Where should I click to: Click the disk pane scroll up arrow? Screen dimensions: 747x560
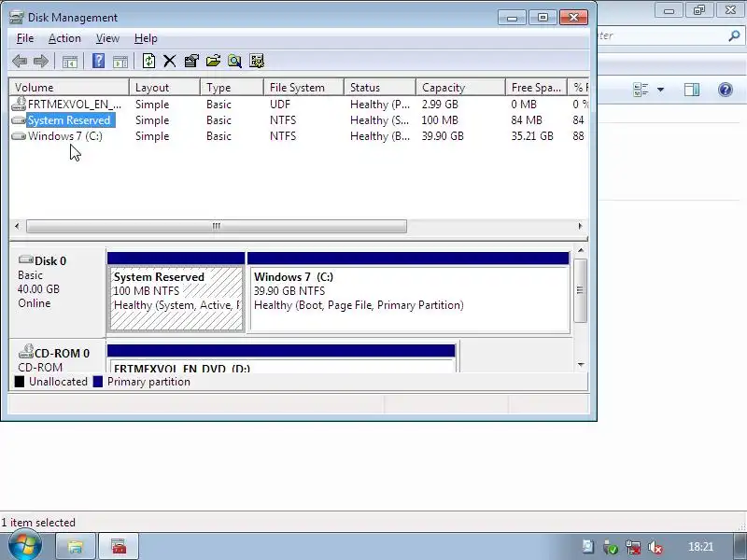coord(581,250)
